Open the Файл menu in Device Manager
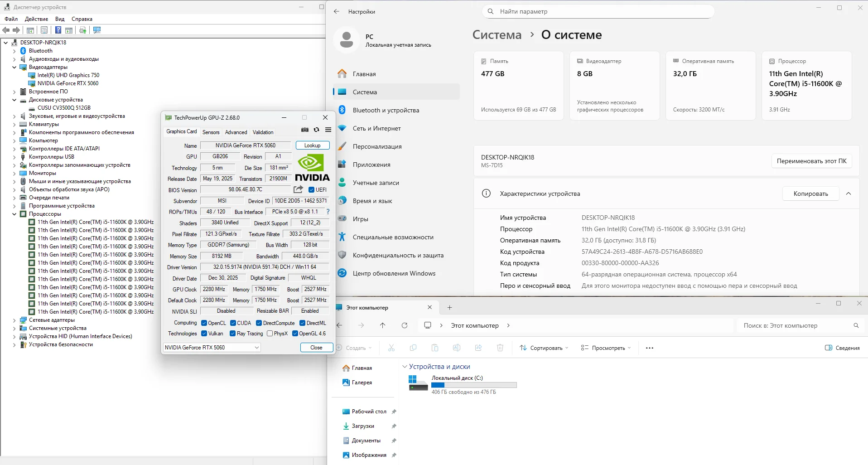868x465 pixels. 11,19
